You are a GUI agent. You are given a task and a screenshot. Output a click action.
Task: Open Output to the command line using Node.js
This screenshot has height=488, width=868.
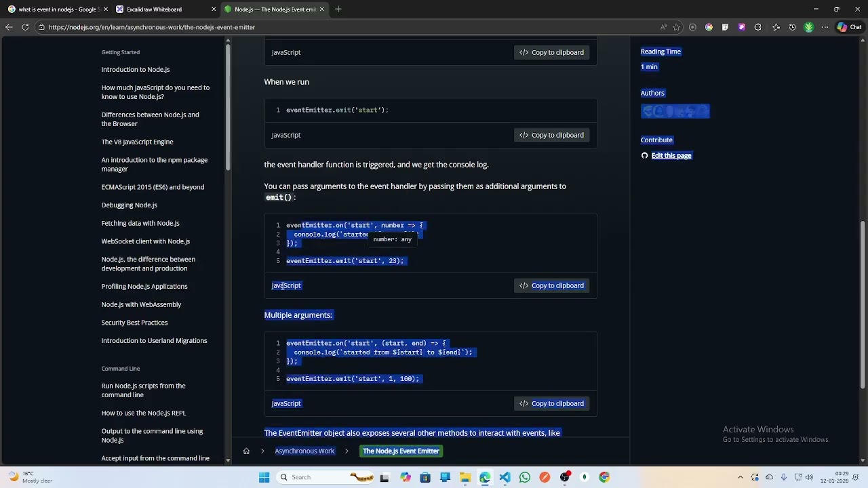[152, 435]
